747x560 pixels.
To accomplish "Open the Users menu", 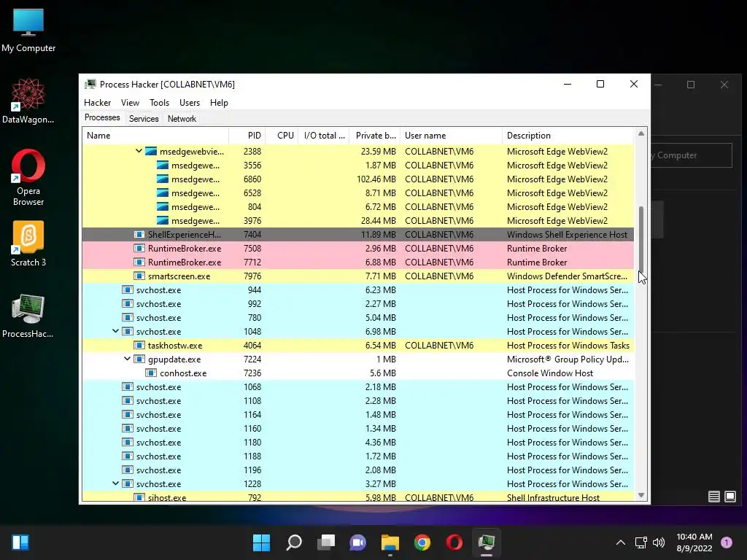I will pos(190,102).
